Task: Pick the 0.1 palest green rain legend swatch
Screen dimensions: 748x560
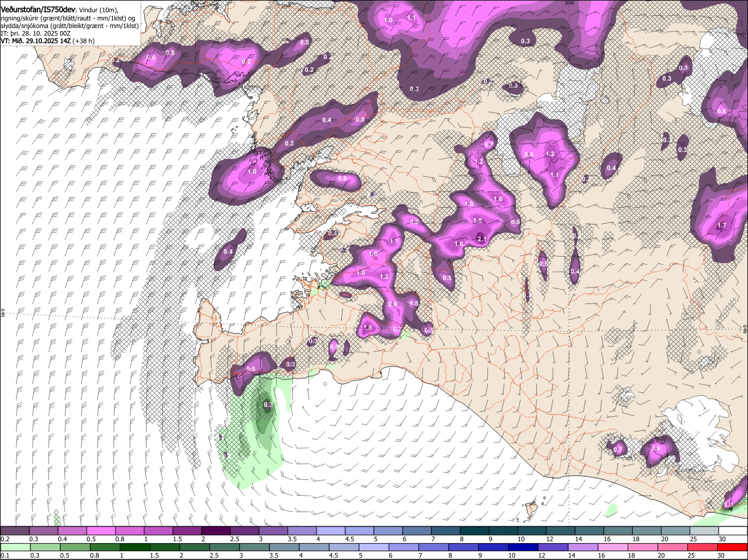Action: [x=15, y=547]
